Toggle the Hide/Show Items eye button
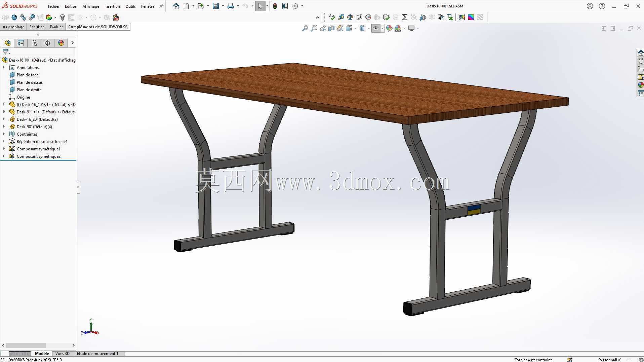The image size is (644, 362). [x=376, y=28]
